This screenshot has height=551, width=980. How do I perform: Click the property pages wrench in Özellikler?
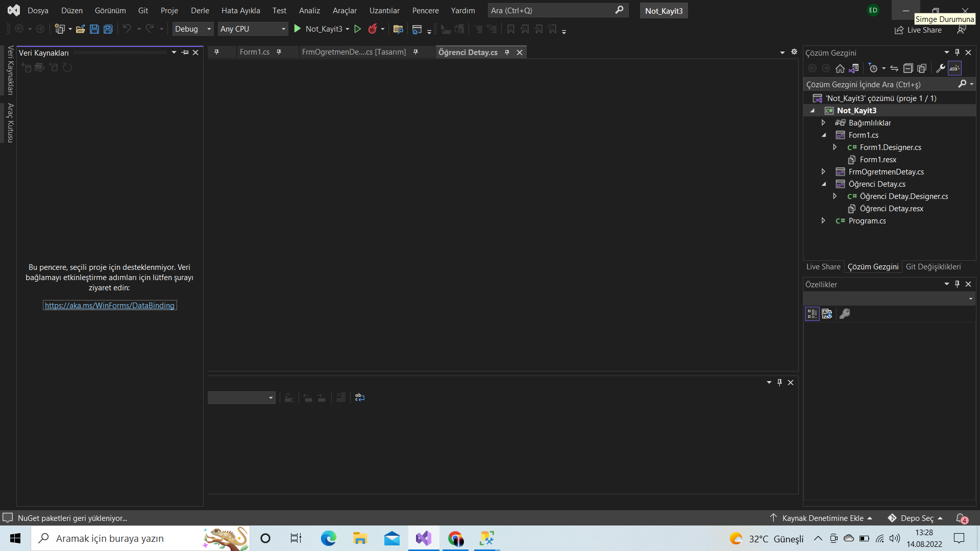(845, 314)
